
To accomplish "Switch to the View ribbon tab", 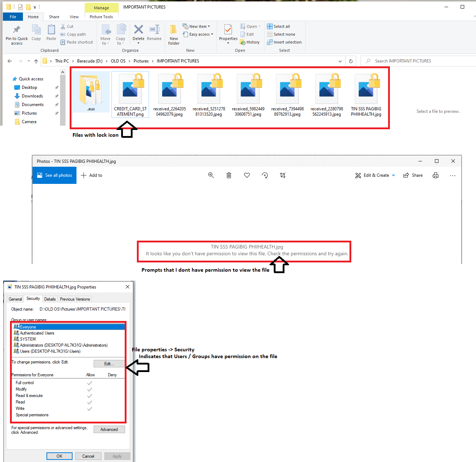I will [74, 17].
